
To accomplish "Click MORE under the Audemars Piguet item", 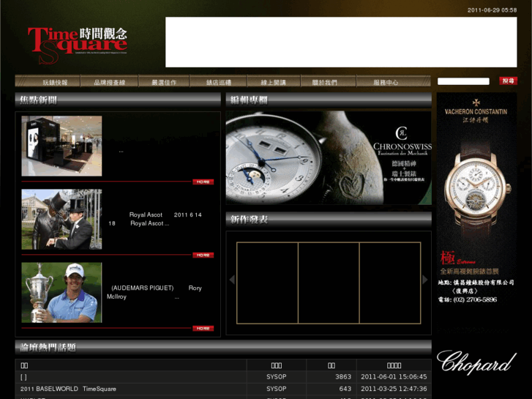I will (203, 329).
